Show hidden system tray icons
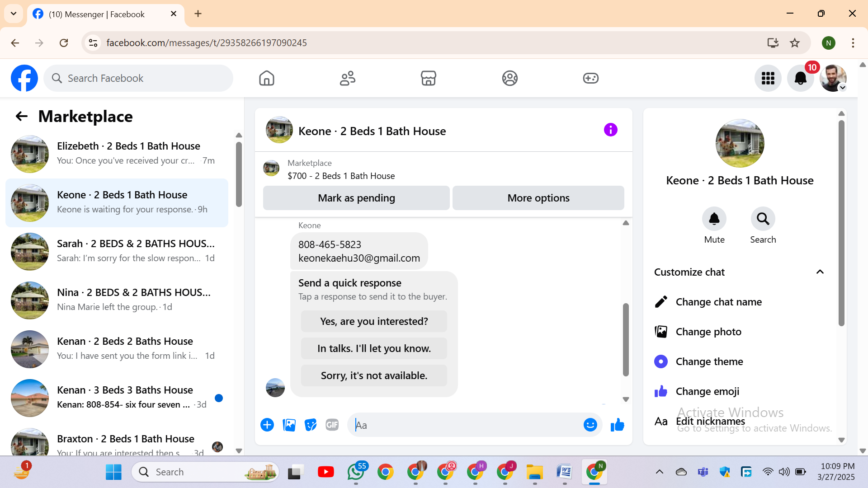 (x=660, y=472)
